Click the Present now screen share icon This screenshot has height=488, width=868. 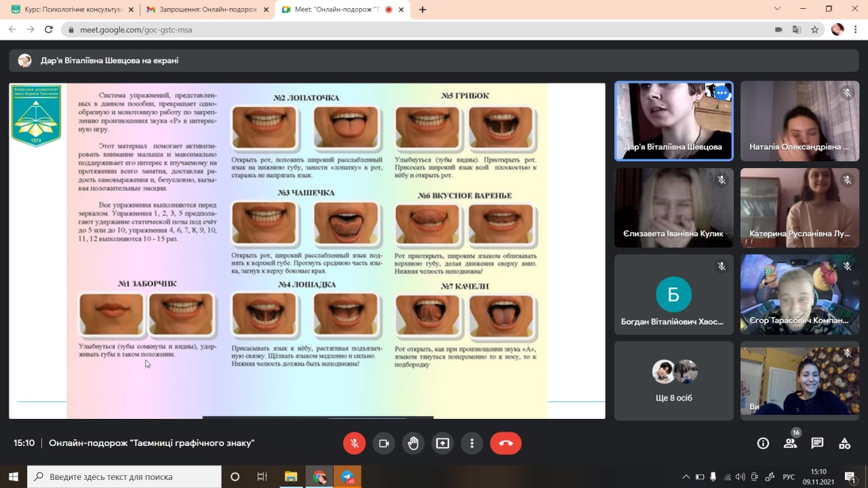coord(443,443)
